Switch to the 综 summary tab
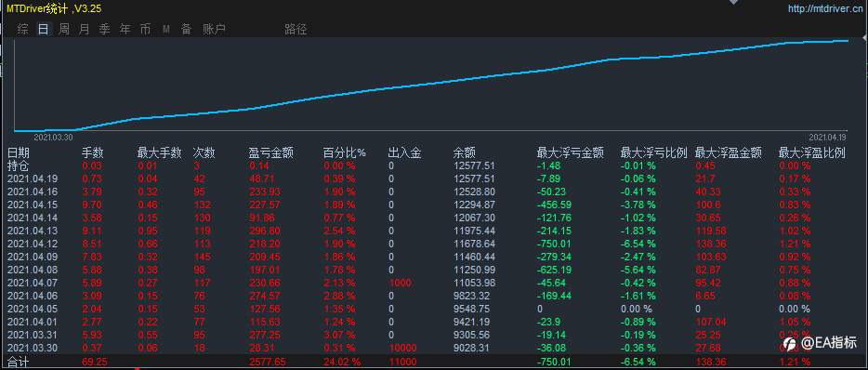The width and height of the screenshot is (868, 370). pos(22,30)
